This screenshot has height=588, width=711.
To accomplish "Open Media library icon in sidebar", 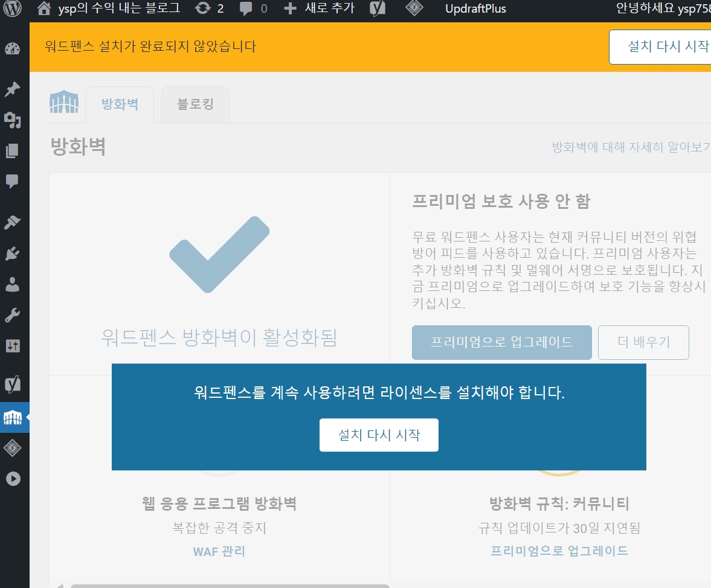I will click(13, 120).
